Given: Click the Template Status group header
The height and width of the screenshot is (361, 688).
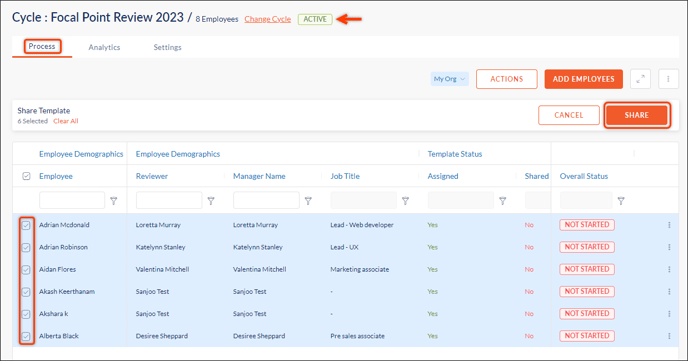Looking at the screenshot, I should pos(455,154).
